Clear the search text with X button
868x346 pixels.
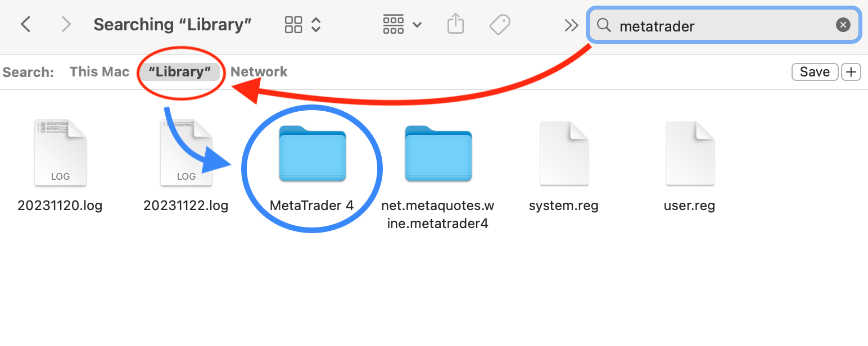pos(843,25)
